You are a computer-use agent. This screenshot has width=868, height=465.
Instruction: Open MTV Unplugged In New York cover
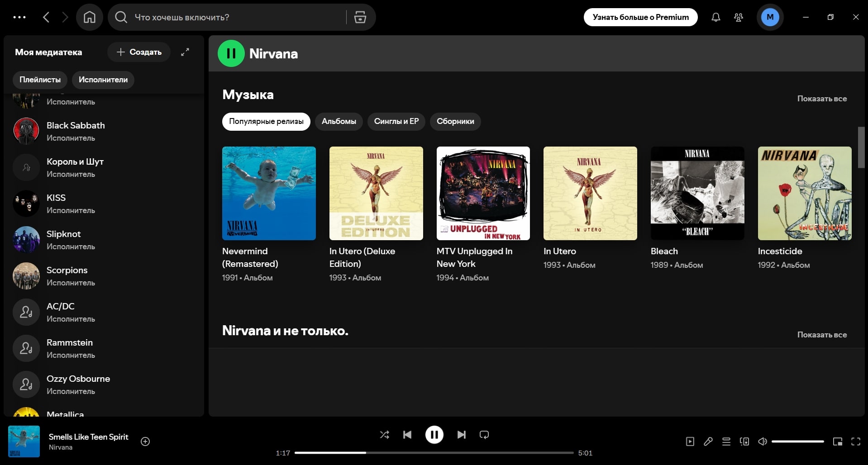[x=483, y=193]
